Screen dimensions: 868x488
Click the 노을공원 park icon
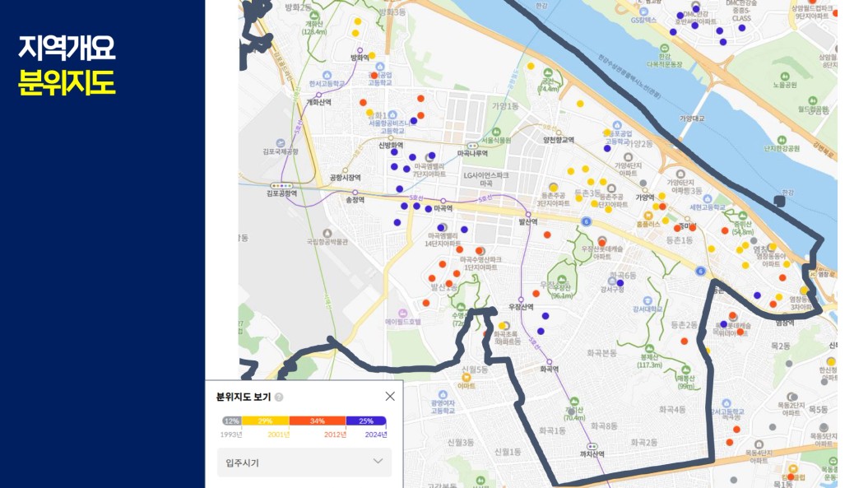(x=784, y=77)
